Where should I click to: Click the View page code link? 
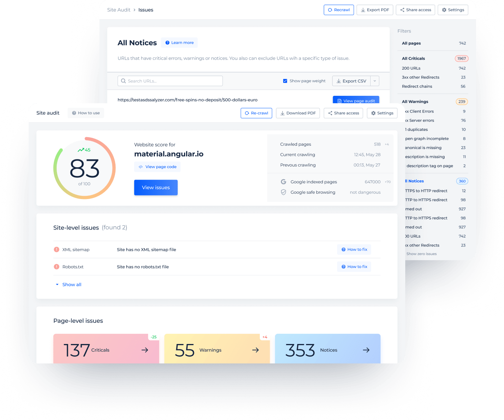(x=157, y=167)
